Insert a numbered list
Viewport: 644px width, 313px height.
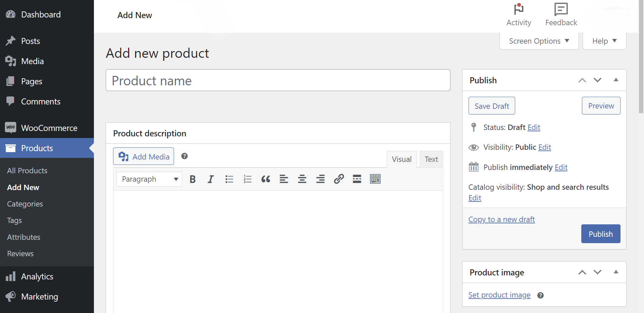[248, 179]
